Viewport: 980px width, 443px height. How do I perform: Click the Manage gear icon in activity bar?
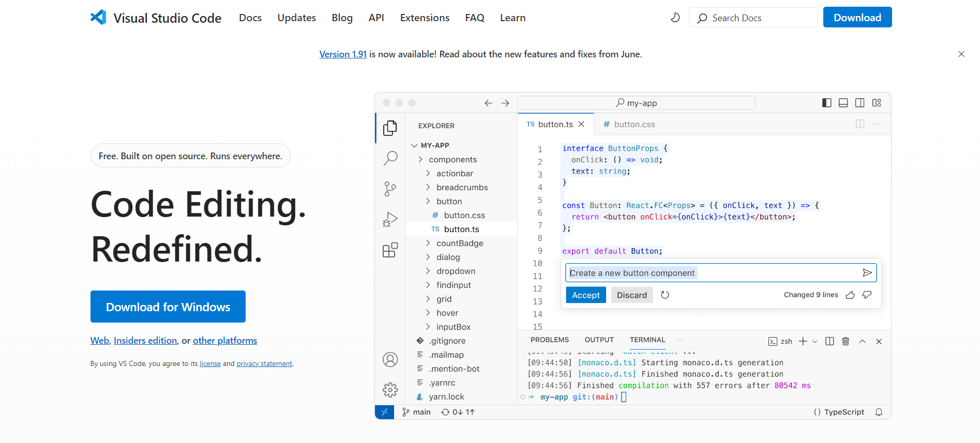click(390, 390)
